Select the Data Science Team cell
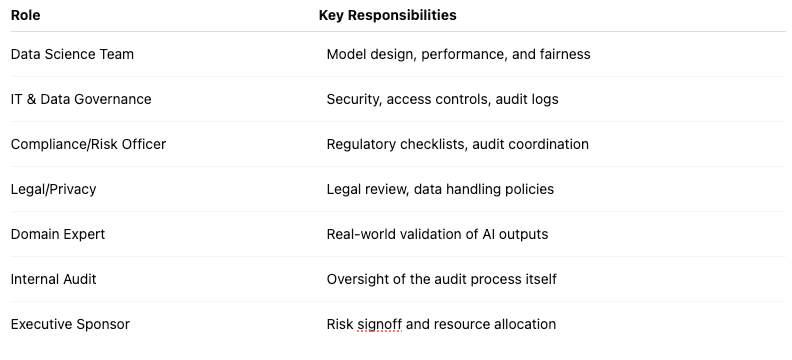The width and height of the screenshot is (792, 360). [72, 54]
